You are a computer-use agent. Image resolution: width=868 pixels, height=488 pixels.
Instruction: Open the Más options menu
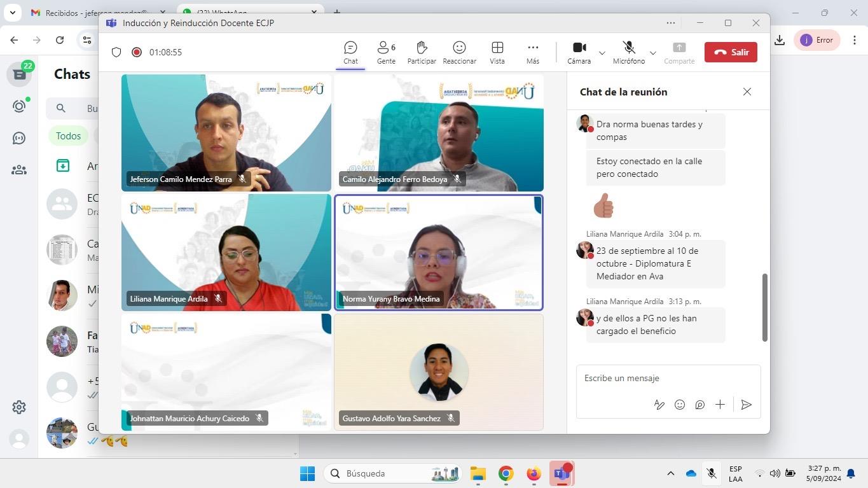click(x=533, y=52)
